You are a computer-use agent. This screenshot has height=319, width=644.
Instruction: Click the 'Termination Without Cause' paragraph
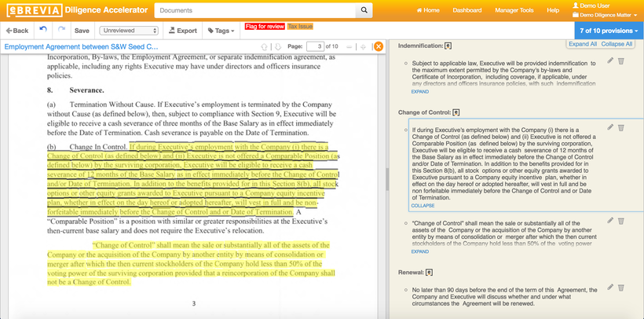tap(192, 119)
